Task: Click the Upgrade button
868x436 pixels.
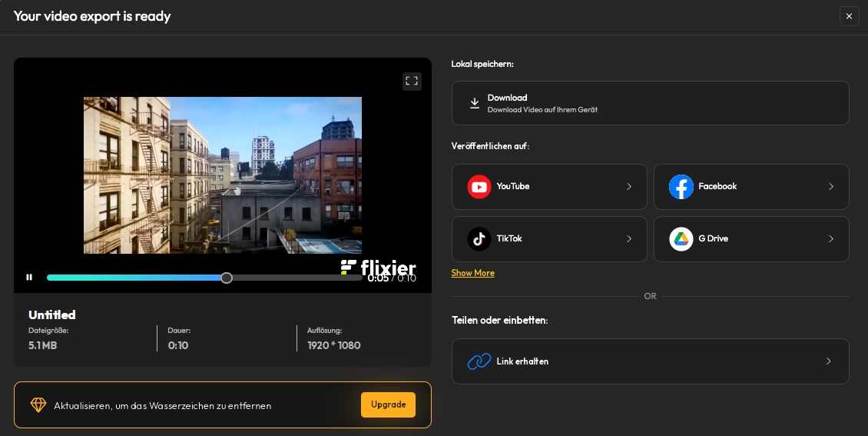Action: pos(388,405)
